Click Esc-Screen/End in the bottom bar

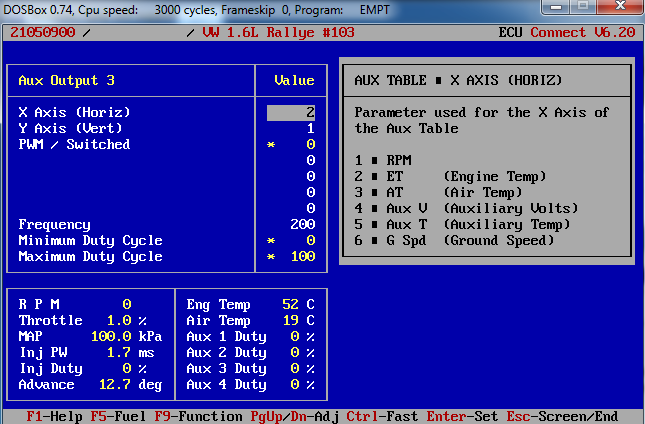coord(562,416)
